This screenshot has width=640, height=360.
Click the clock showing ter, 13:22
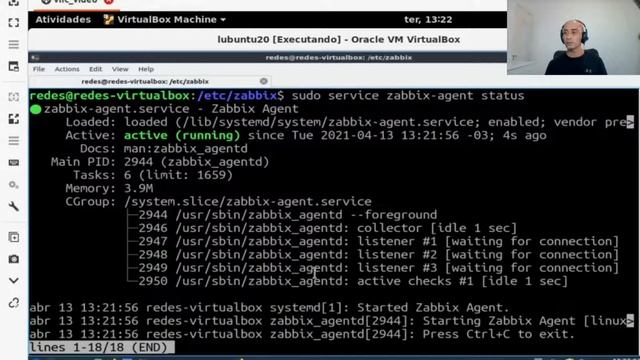click(x=428, y=20)
